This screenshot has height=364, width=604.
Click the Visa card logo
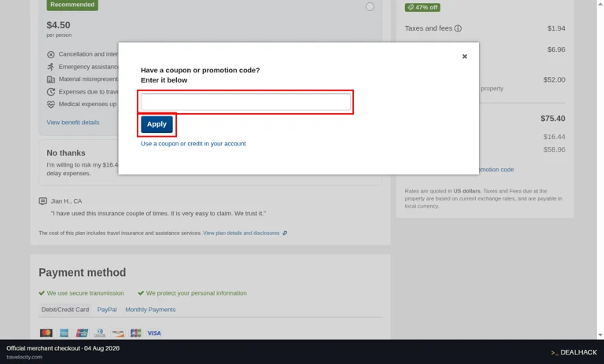click(x=154, y=333)
